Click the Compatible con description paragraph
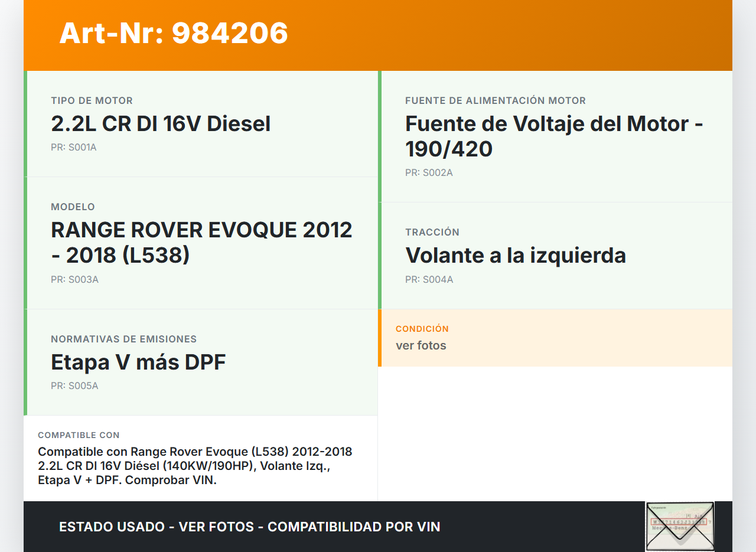Viewport: 756px width, 552px height. [x=195, y=466]
